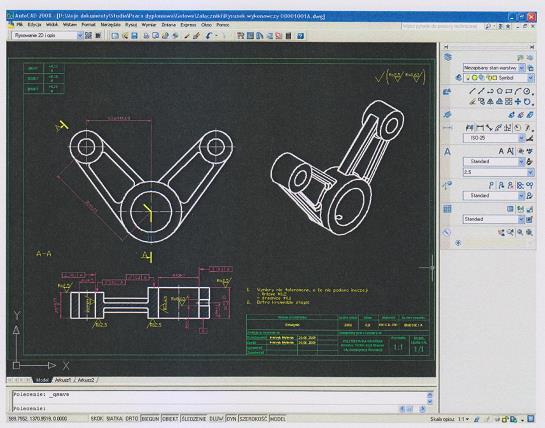Select the Rotate tool in dashboard
The image size is (545, 428).
[x=527, y=102]
